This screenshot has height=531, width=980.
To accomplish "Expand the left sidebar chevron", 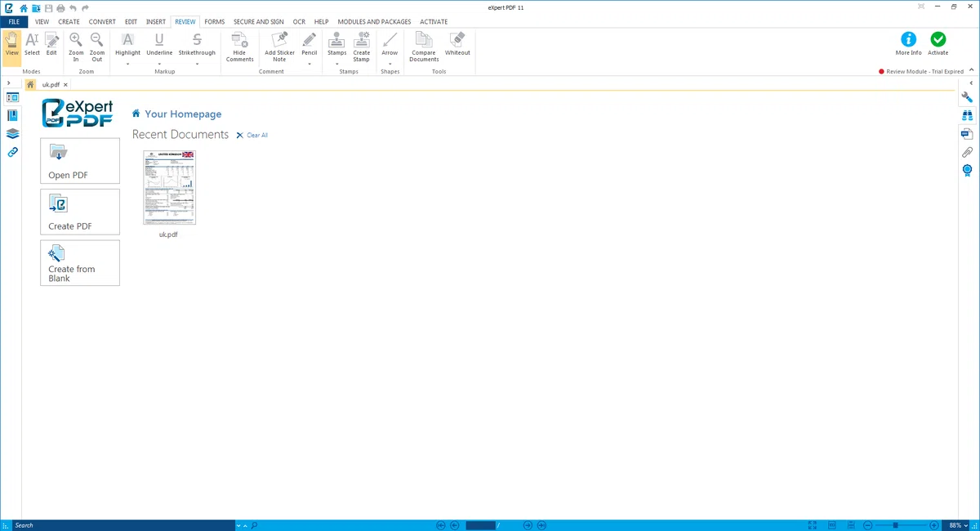I will click(8, 83).
